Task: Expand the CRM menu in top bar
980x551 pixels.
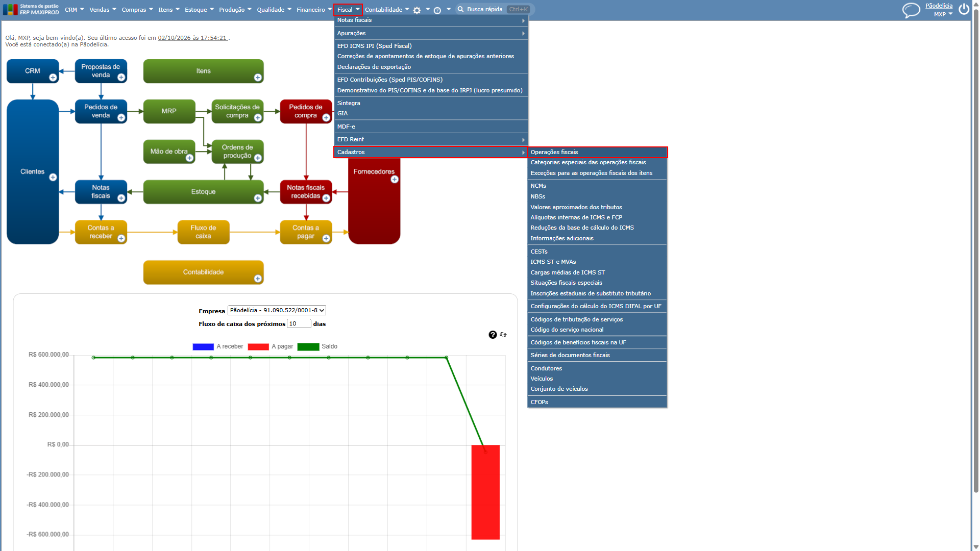Action: pos(75,10)
